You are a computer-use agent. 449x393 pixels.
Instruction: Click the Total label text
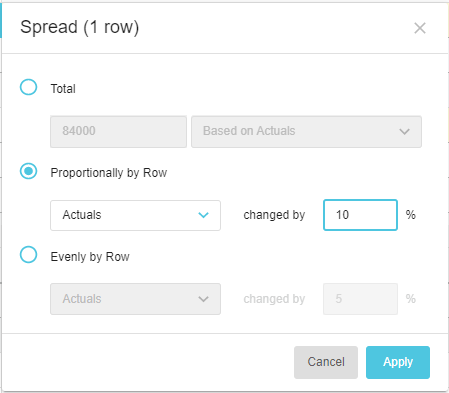[63, 89]
